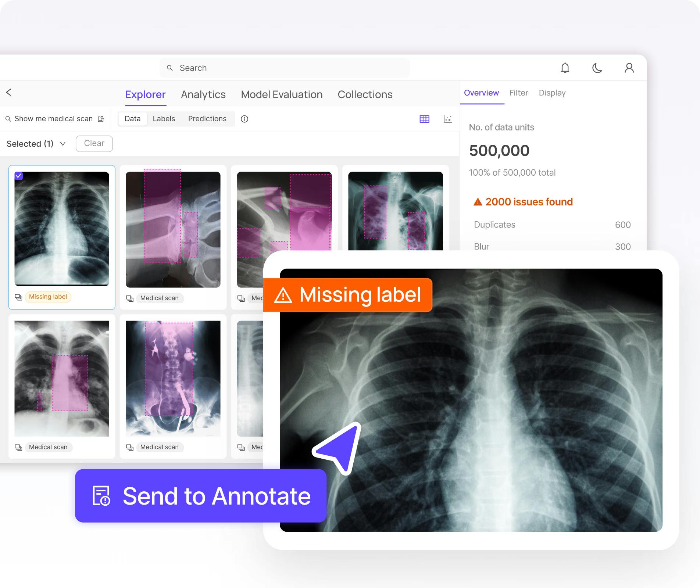Switch to the Filter panel tab
Viewport: 700px width, 588px height.
point(519,93)
